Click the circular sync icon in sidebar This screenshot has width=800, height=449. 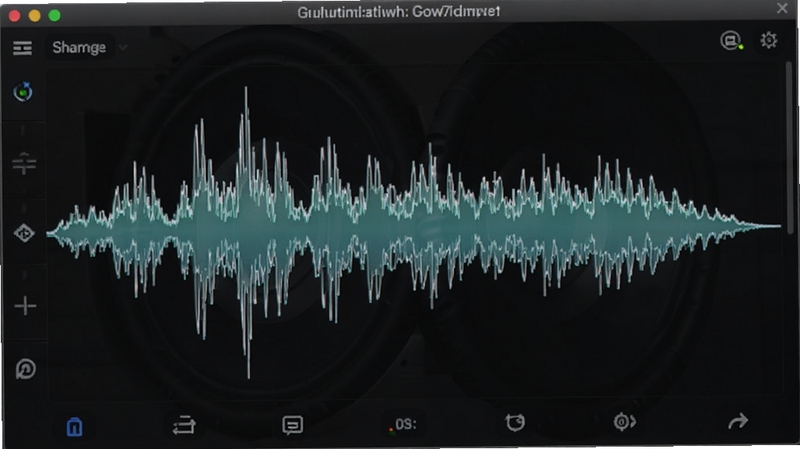point(23,92)
